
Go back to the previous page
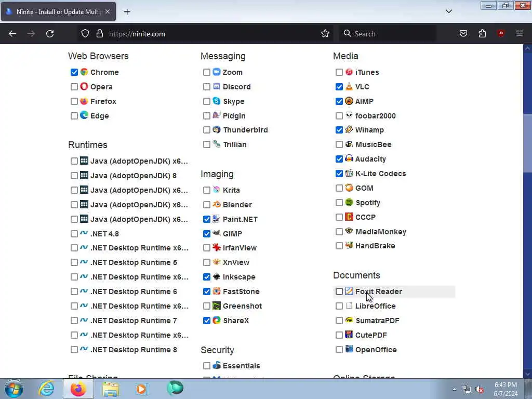[x=12, y=33]
